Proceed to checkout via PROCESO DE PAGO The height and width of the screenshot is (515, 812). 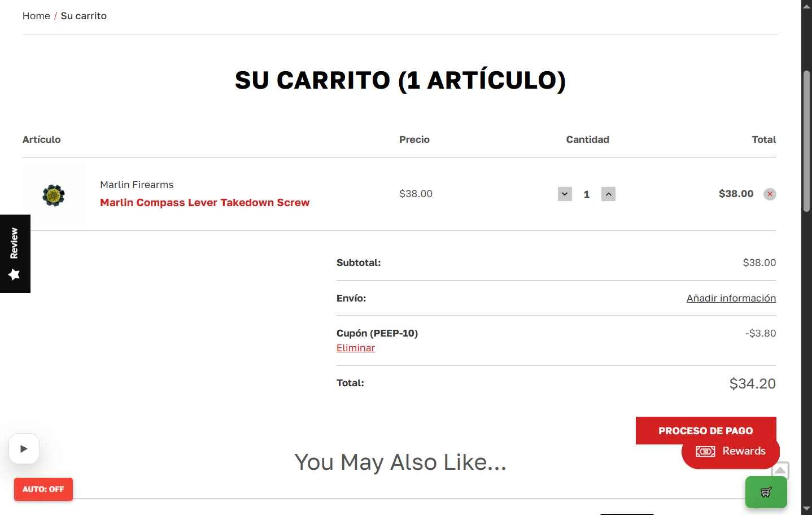[x=706, y=430]
